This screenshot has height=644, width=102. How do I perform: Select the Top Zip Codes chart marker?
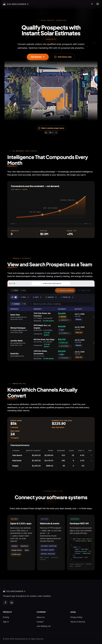pos(42,215)
